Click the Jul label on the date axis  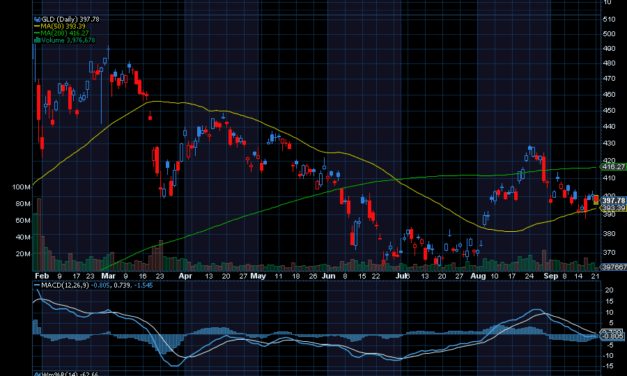tap(402, 276)
